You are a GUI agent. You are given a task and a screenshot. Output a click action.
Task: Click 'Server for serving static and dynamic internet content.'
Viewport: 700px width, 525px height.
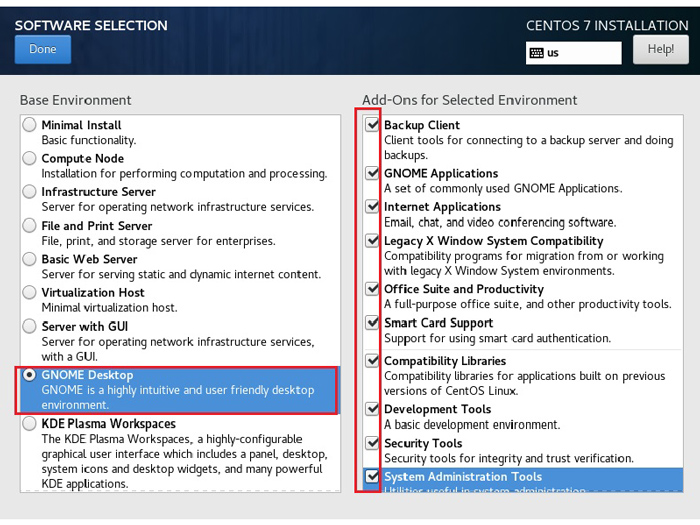(181, 274)
